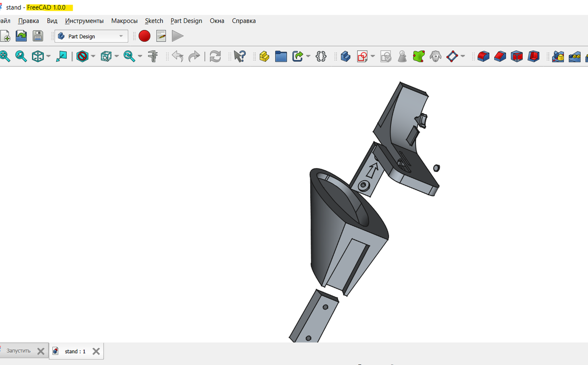Viewport: 588px width, 365px height.
Task: Activate the Measure caliper tool
Action: [x=154, y=56]
